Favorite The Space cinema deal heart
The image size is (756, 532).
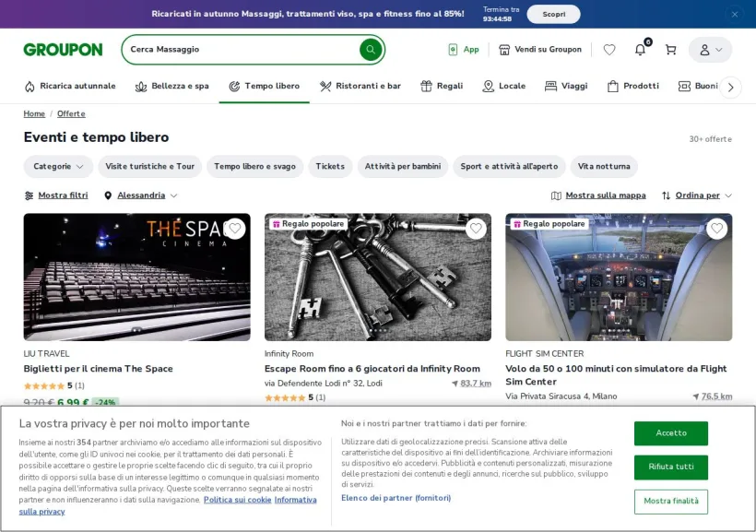click(x=235, y=229)
